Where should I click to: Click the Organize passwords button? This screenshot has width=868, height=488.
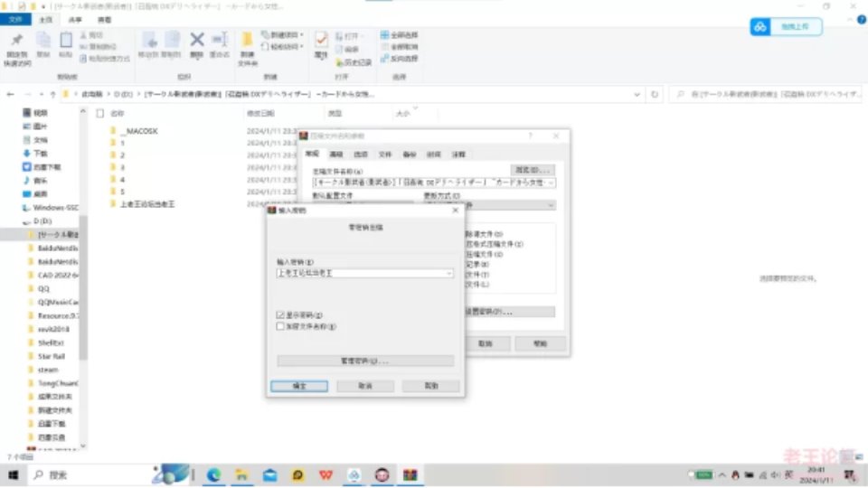pos(365,361)
